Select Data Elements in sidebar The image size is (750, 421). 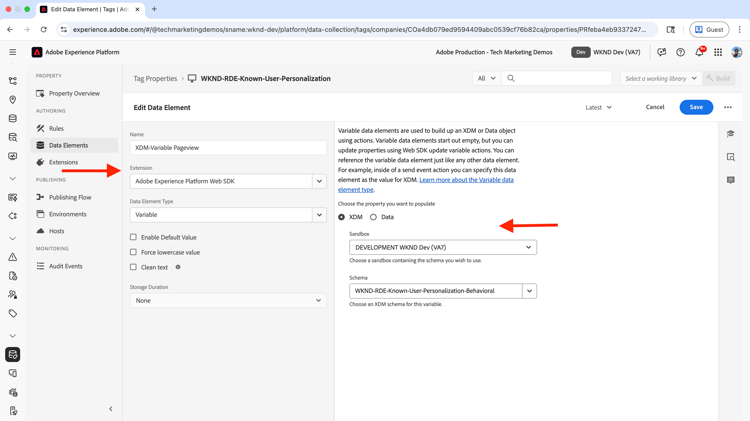click(74, 145)
